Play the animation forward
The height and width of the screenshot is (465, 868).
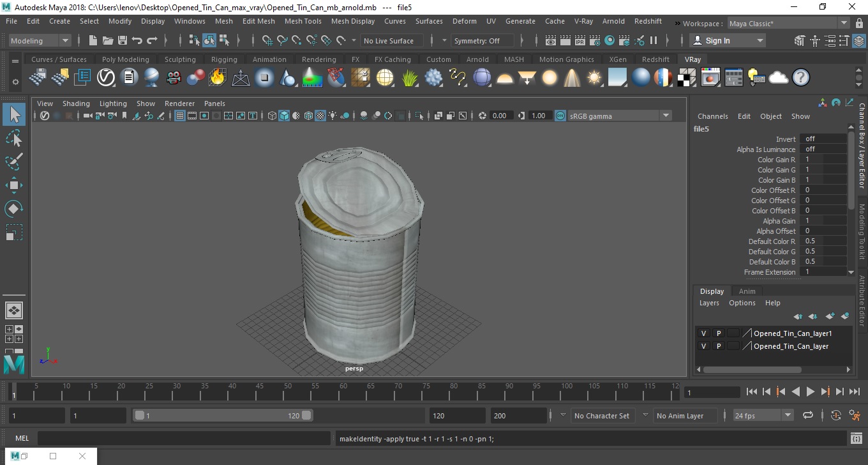tap(810, 392)
